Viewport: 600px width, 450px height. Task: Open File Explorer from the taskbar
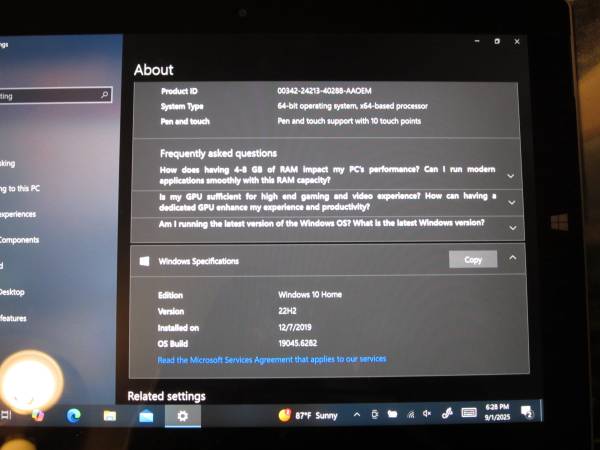point(110,415)
